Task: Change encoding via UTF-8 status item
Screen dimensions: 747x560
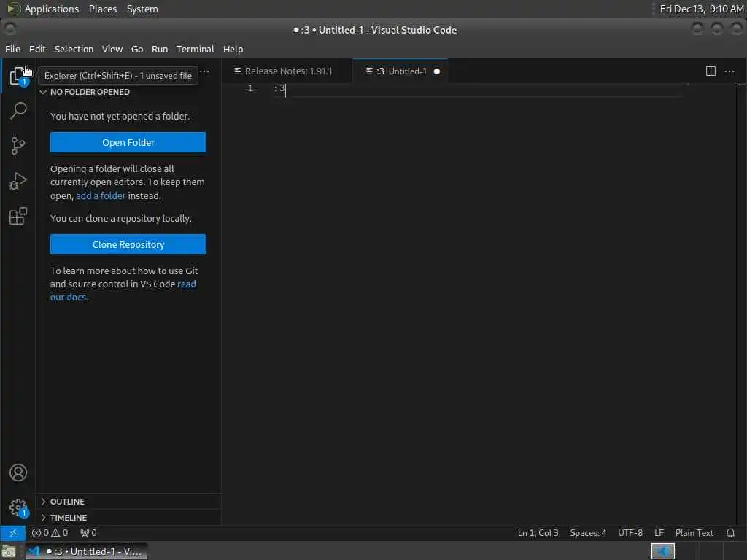Action: pos(630,533)
